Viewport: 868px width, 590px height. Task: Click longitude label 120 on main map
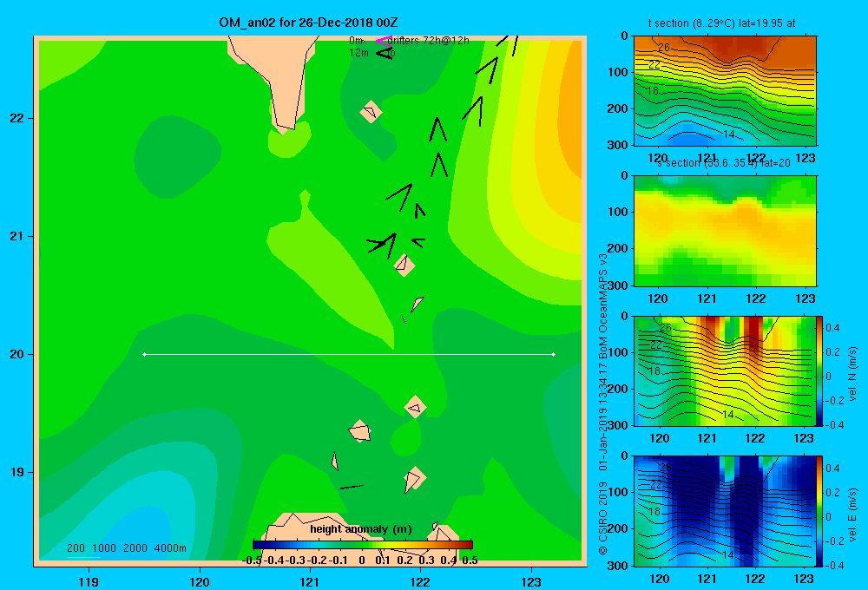coord(200,581)
